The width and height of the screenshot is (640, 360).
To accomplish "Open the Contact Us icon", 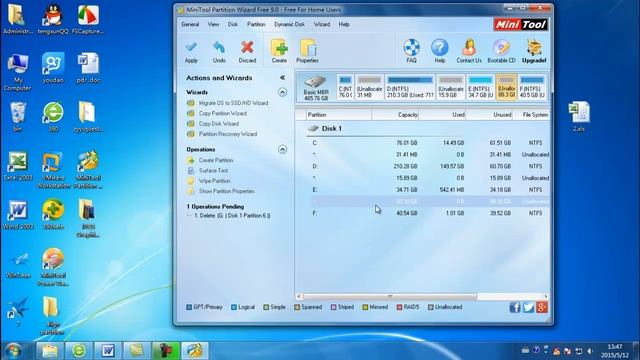I will tap(469, 51).
